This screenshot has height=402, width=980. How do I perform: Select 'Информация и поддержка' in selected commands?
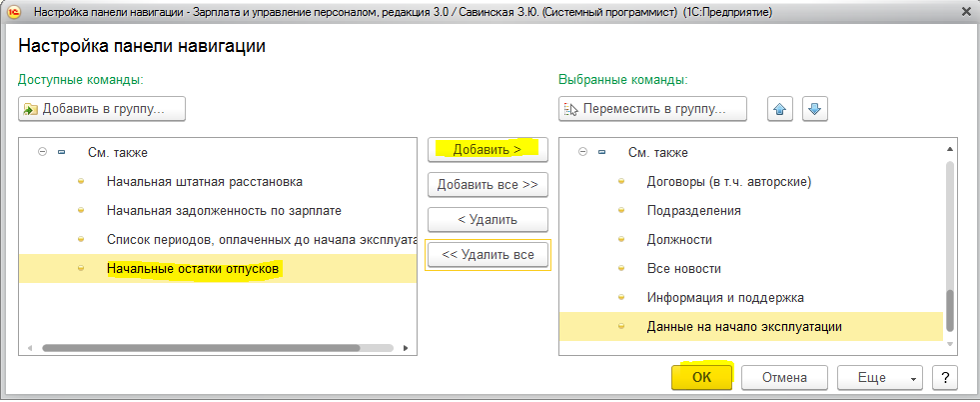coord(725,298)
